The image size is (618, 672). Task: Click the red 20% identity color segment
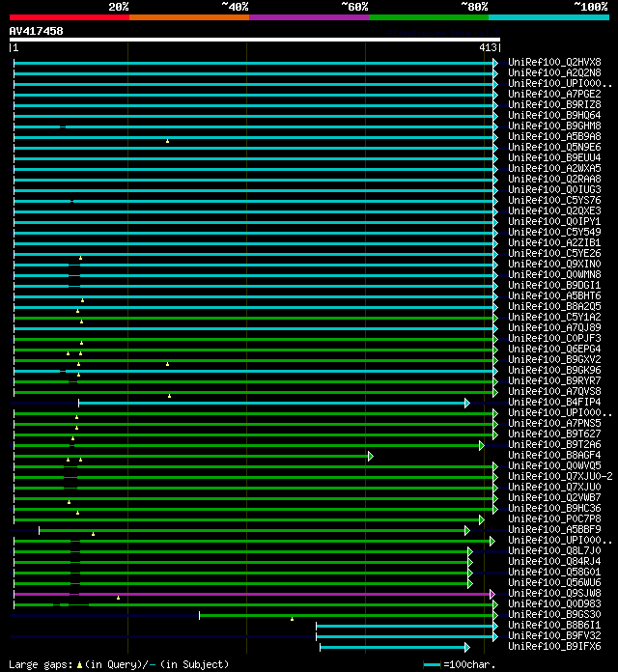coord(70,17)
